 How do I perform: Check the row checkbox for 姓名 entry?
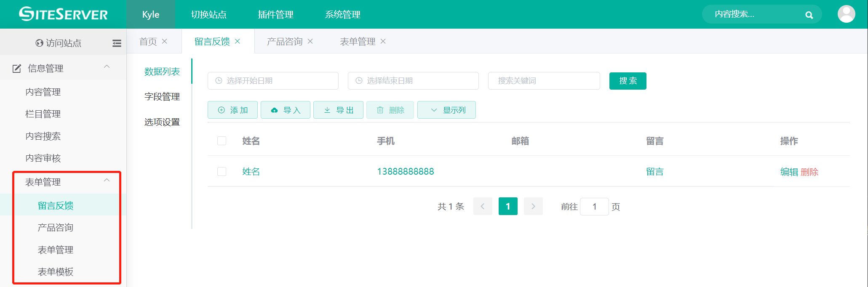click(222, 171)
